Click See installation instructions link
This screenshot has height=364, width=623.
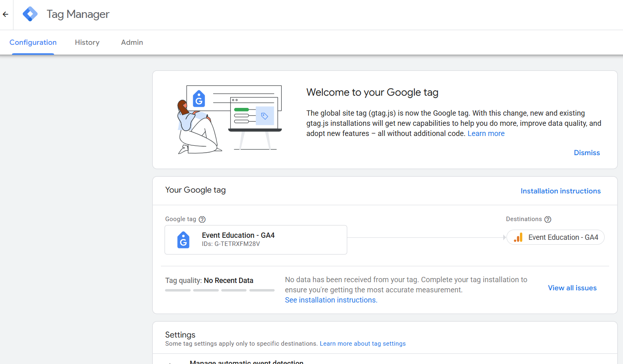(331, 300)
